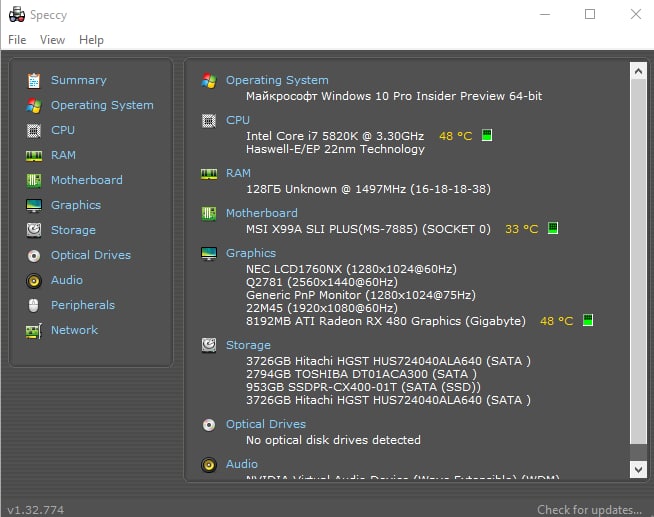The height and width of the screenshot is (517, 654).
Task: Click the CPU heading link in main panel
Action: tap(238, 120)
